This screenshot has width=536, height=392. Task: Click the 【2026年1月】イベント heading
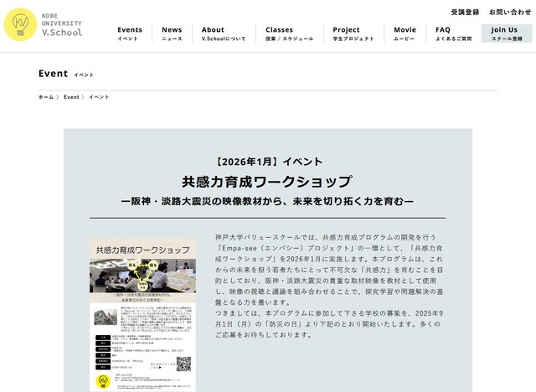click(x=268, y=162)
